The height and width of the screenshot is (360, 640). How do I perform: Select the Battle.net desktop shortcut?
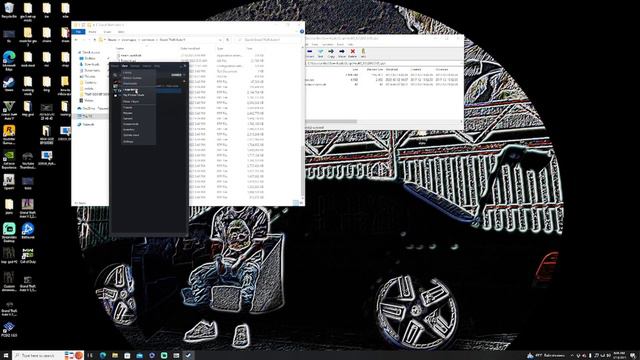[x=28, y=231]
